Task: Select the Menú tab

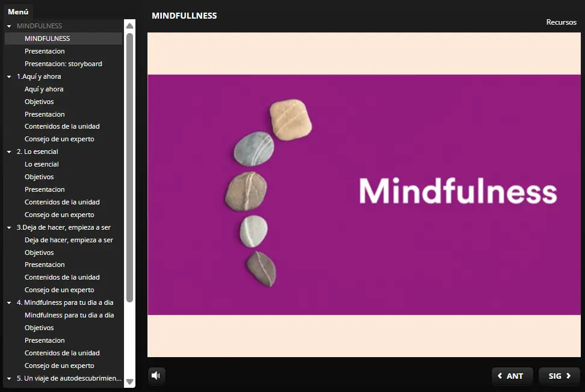Action: [18, 11]
